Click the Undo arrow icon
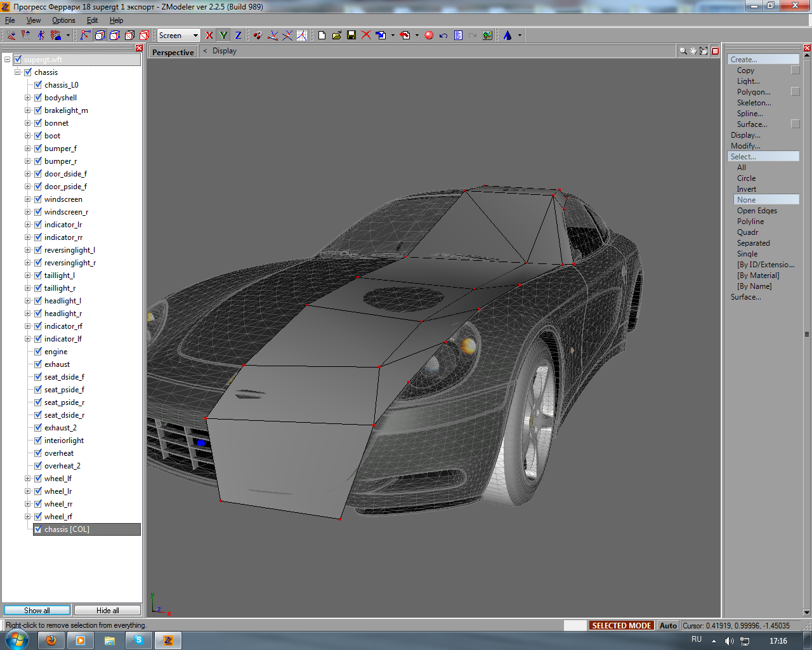 pyautogui.click(x=443, y=36)
